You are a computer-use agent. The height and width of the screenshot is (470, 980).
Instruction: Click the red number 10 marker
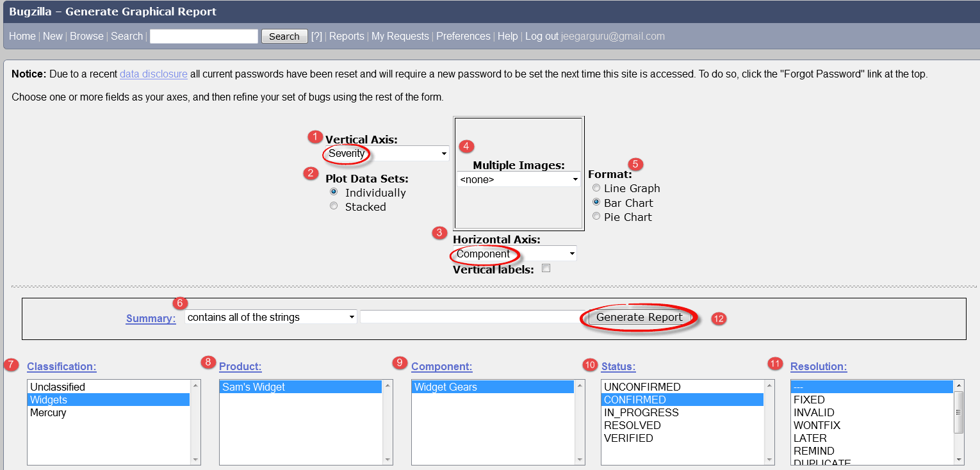tap(590, 365)
